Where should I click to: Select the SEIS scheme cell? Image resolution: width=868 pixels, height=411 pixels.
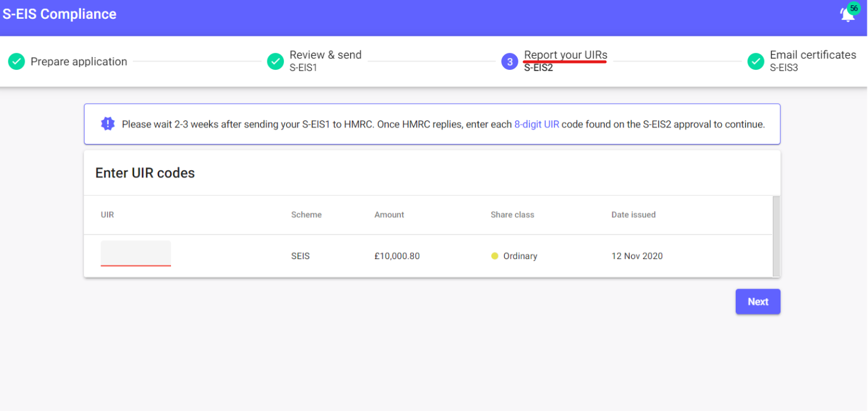(x=300, y=256)
